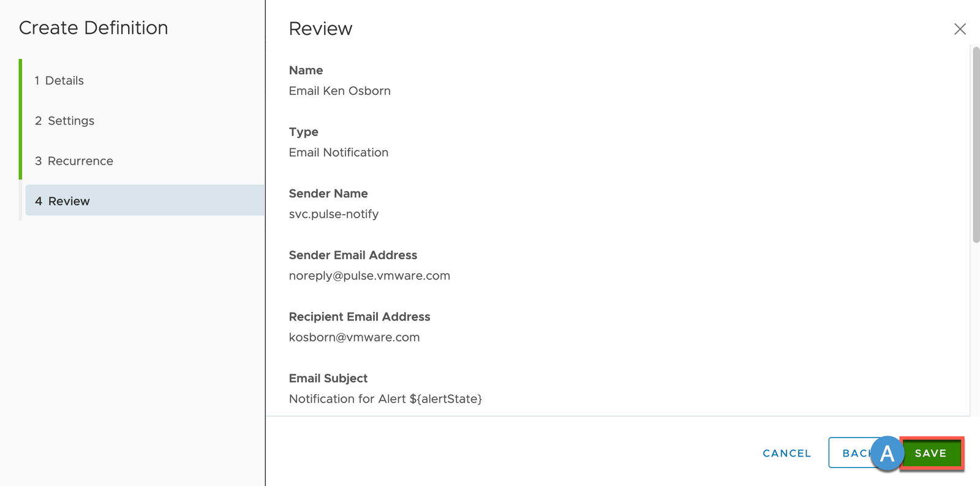This screenshot has width=980, height=486.
Task: Click the Create Definition title
Action: (x=93, y=28)
